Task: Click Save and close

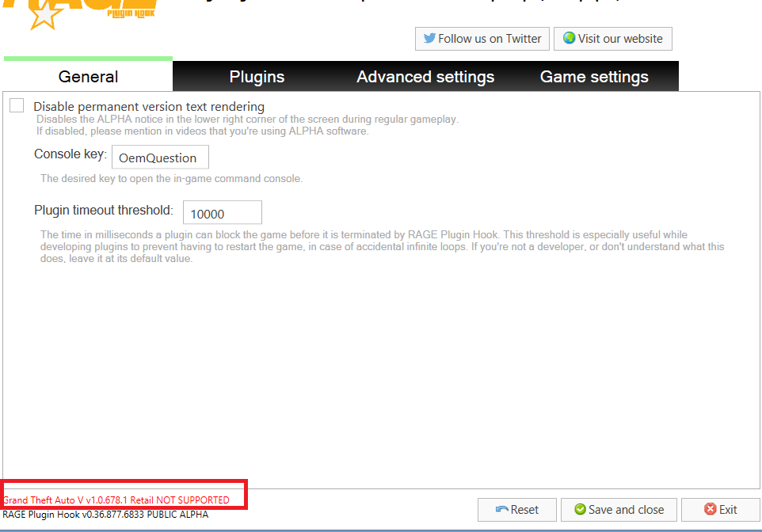Action: pos(619,510)
